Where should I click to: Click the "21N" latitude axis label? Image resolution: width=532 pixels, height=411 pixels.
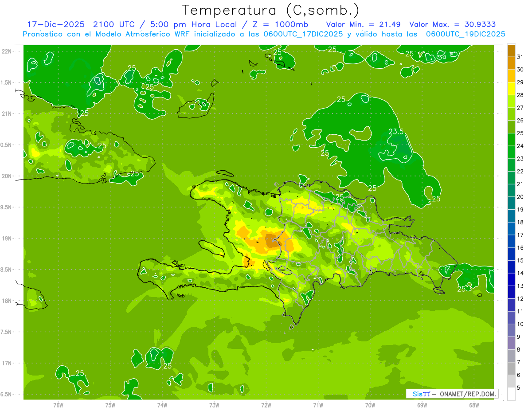7,114
